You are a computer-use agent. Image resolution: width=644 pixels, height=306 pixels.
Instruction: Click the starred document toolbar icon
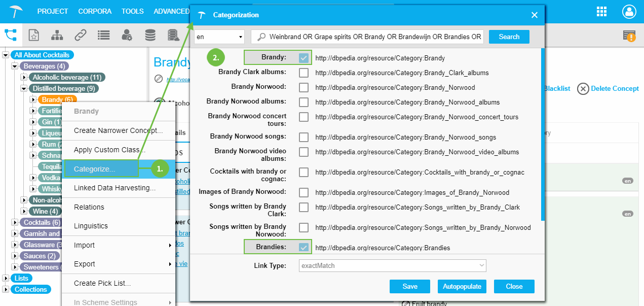(33, 35)
